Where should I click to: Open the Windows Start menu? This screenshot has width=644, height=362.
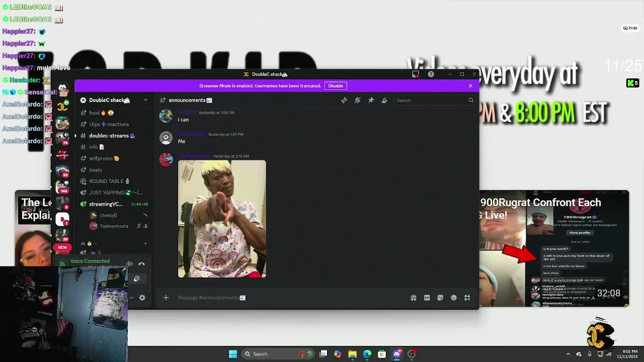click(x=233, y=354)
